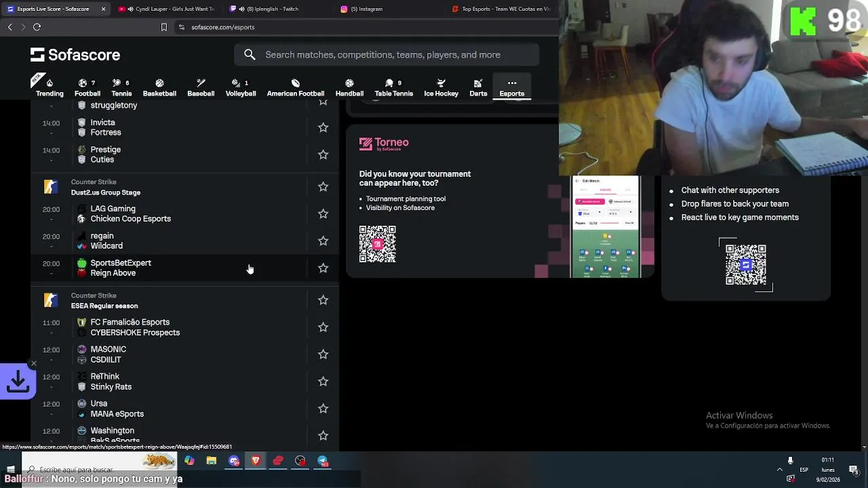The height and width of the screenshot is (488, 868).
Task: Favorite ReThink vs Stinky Rats match
Action: click(323, 382)
